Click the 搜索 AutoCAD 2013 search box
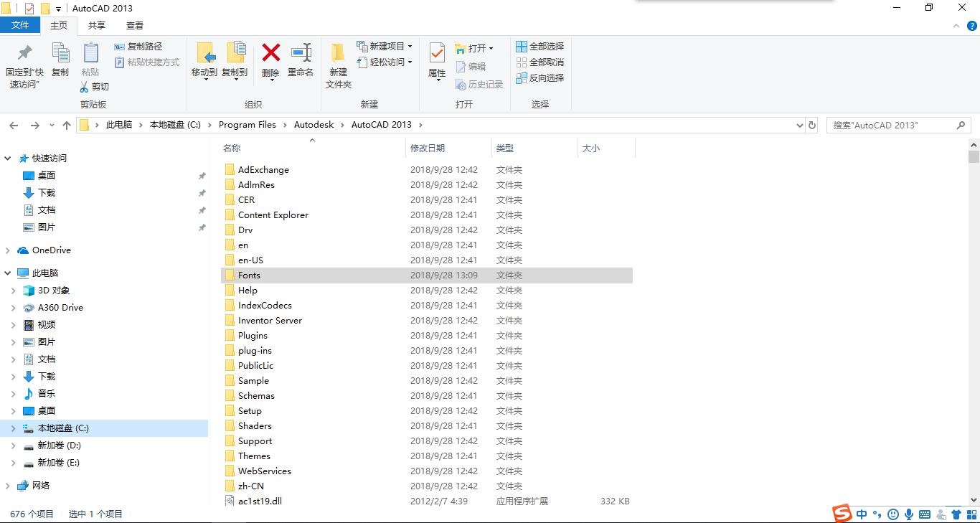 pos(897,125)
